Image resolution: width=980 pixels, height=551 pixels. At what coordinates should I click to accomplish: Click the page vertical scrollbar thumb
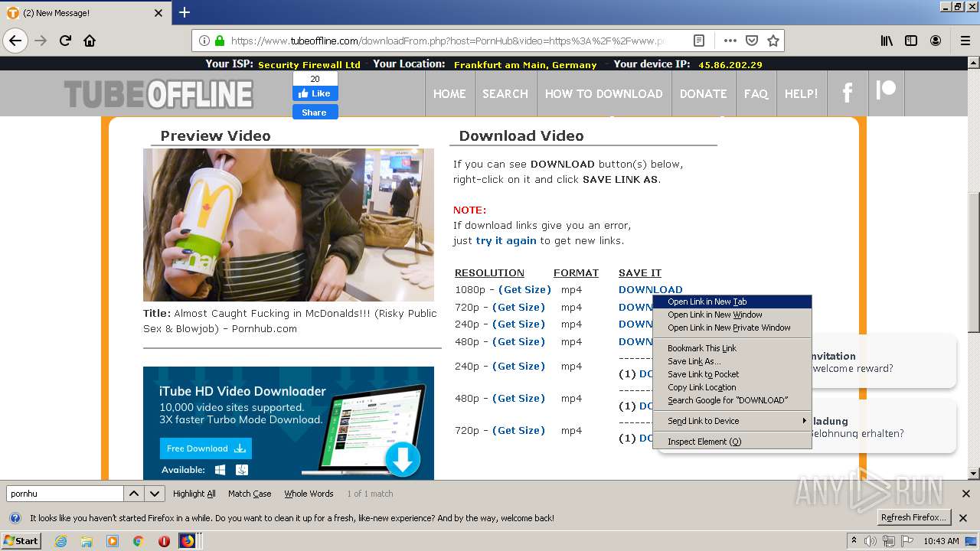(x=974, y=261)
